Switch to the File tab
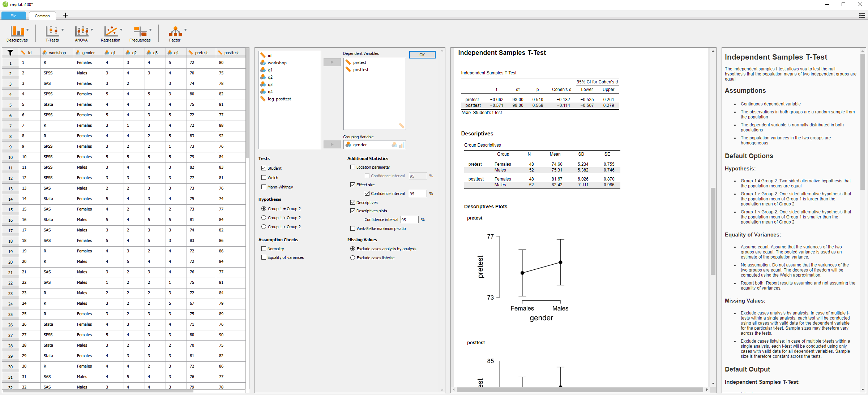Screen dimensions: 868x395 13,16
